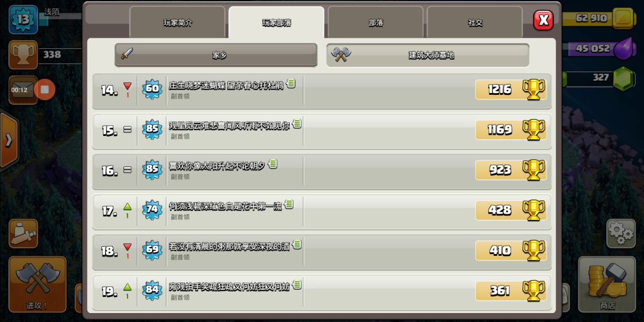This screenshot has width=644, height=322.
Task: Select rank 17 member with 428 trophies
Action: 322,211
